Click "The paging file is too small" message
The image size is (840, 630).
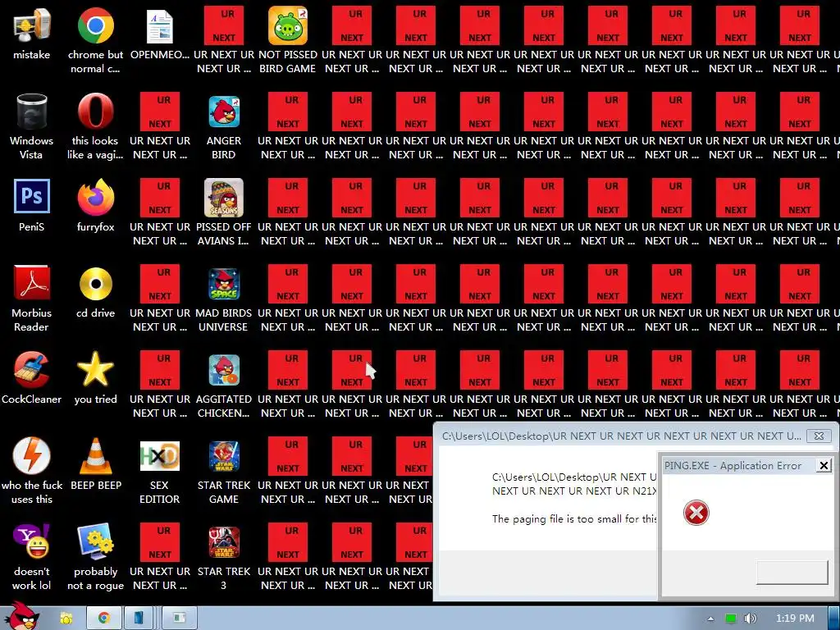574,518
